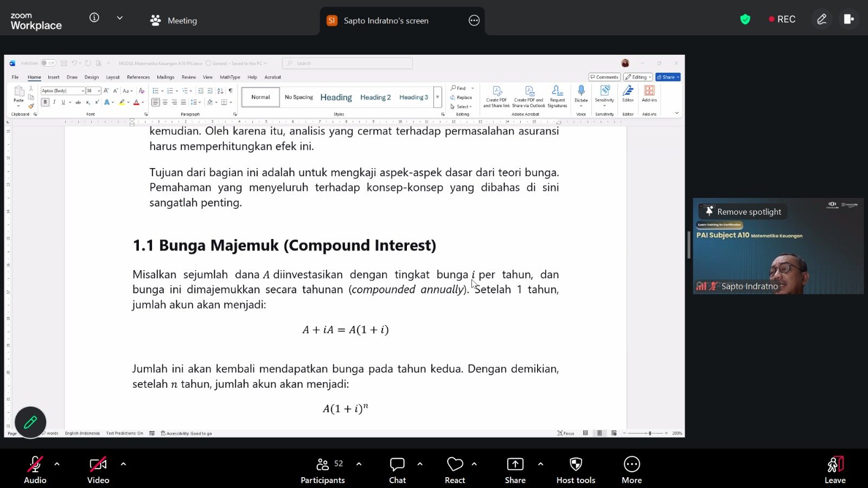
Task: Click the Cut scissors icon
Action: click(x=31, y=88)
